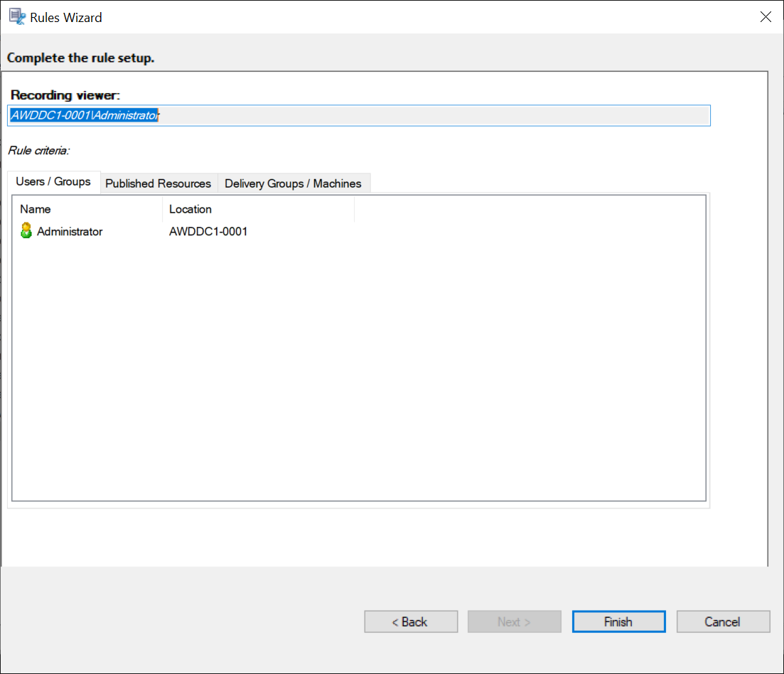
Task: Go back with the < Back button
Action: (x=411, y=621)
